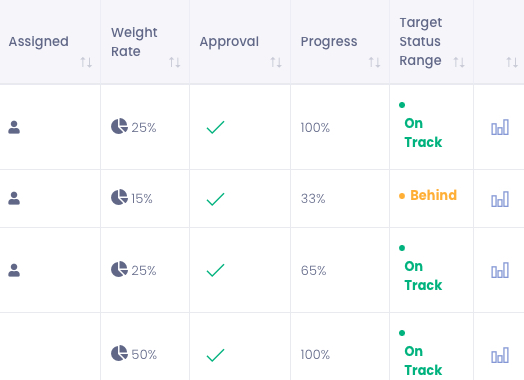Click the Target Status Range header
The width and height of the screenshot is (524, 380).
(x=421, y=41)
